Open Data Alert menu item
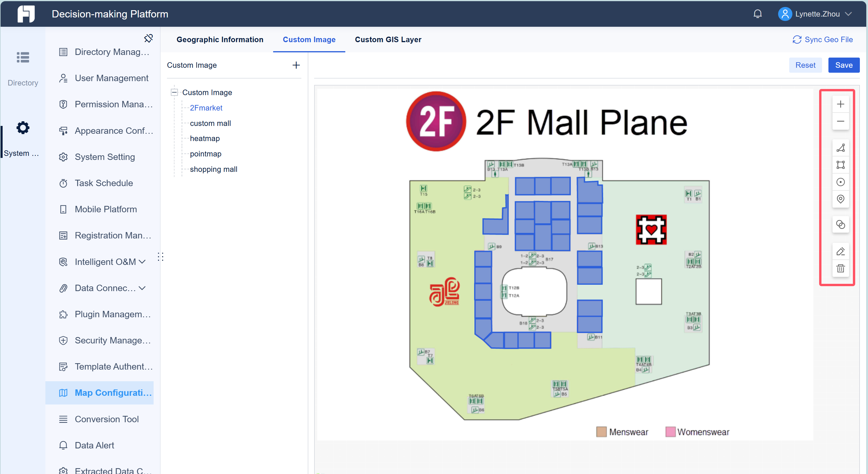 tap(99, 446)
